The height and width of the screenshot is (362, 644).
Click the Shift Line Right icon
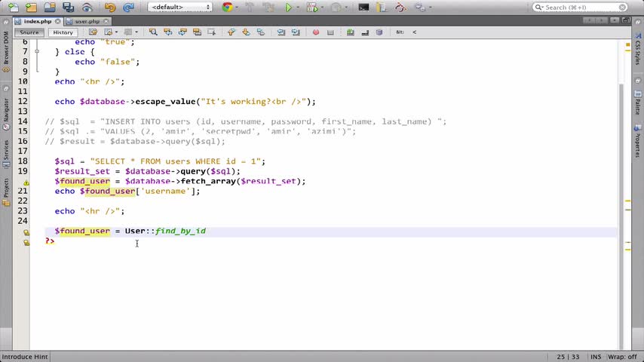296,32
